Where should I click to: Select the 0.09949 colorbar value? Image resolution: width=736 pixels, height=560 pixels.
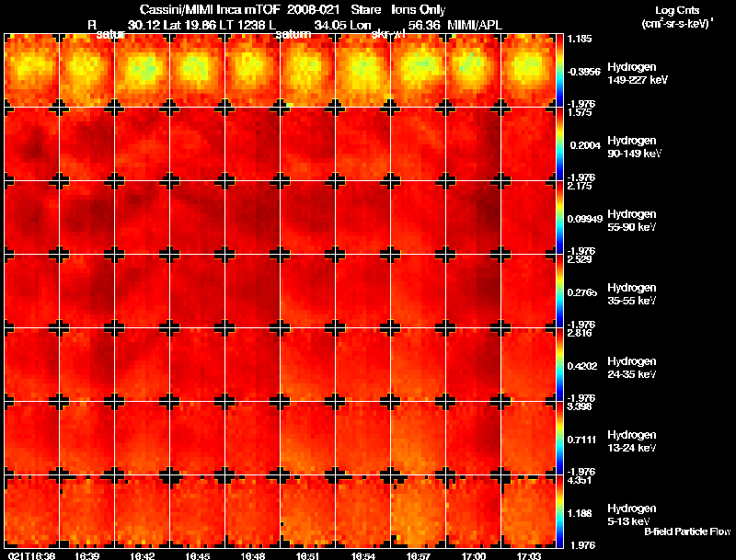pos(585,219)
